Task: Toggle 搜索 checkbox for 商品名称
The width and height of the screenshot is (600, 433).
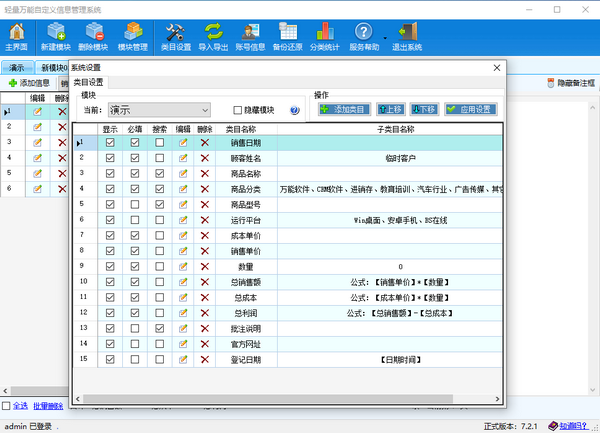Action: (160, 174)
